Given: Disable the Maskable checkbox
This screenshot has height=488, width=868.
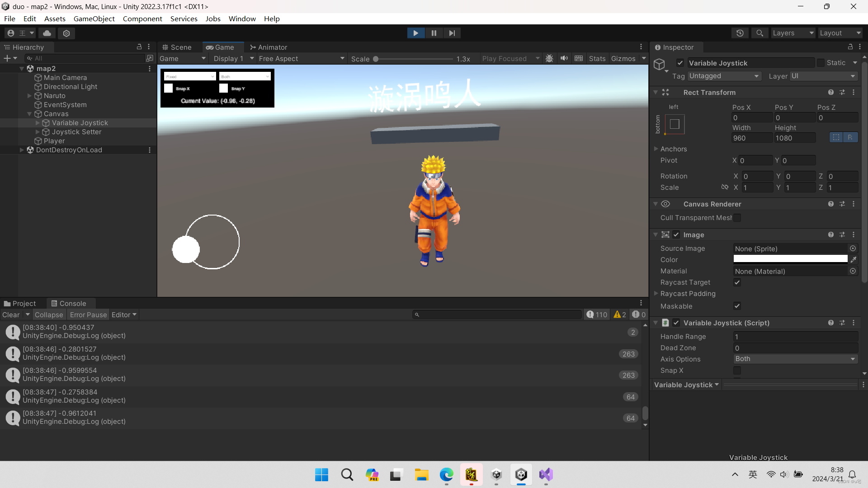Looking at the screenshot, I should (x=737, y=306).
